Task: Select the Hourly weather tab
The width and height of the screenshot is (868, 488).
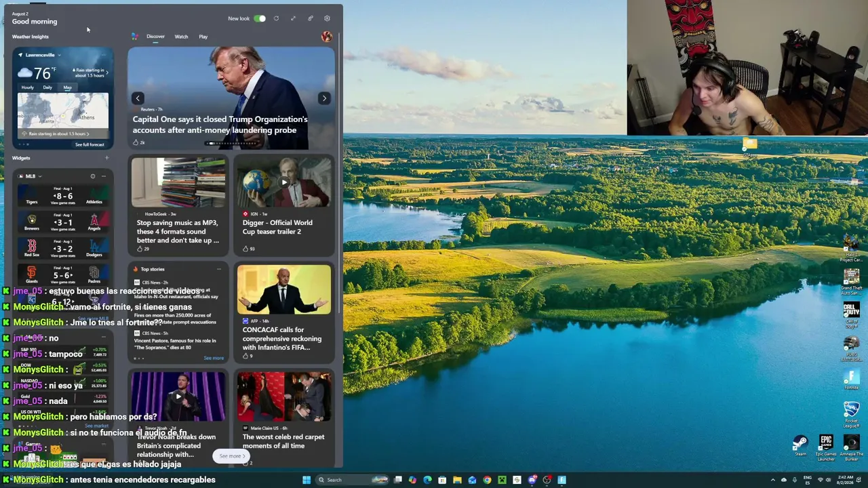Action: click(28, 87)
